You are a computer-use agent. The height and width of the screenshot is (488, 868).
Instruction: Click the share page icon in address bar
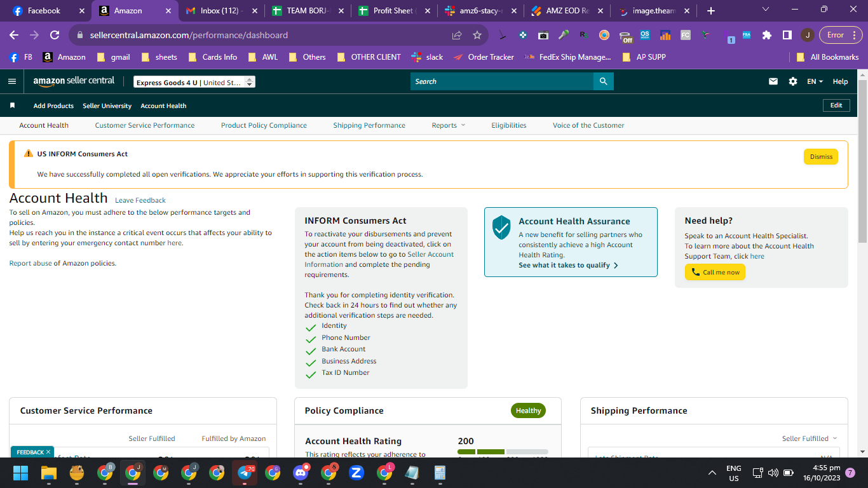click(x=457, y=35)
